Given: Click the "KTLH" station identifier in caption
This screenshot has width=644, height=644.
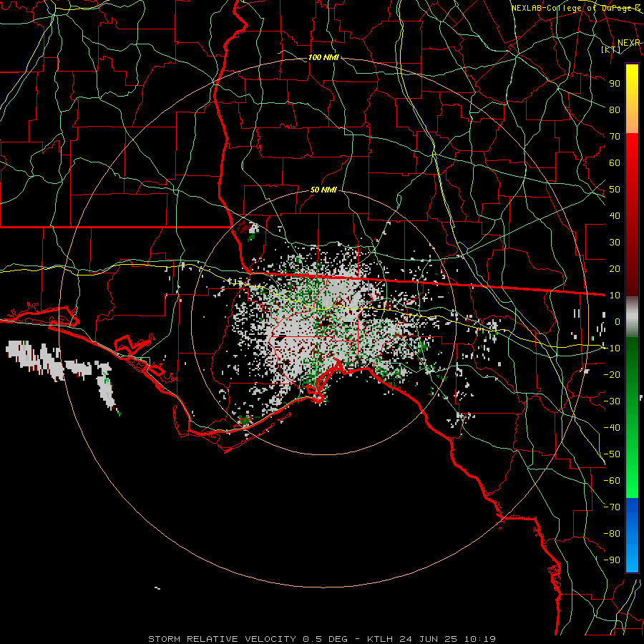Looking at the screenshot, I should pyautogui.click(x=380, y=639).
